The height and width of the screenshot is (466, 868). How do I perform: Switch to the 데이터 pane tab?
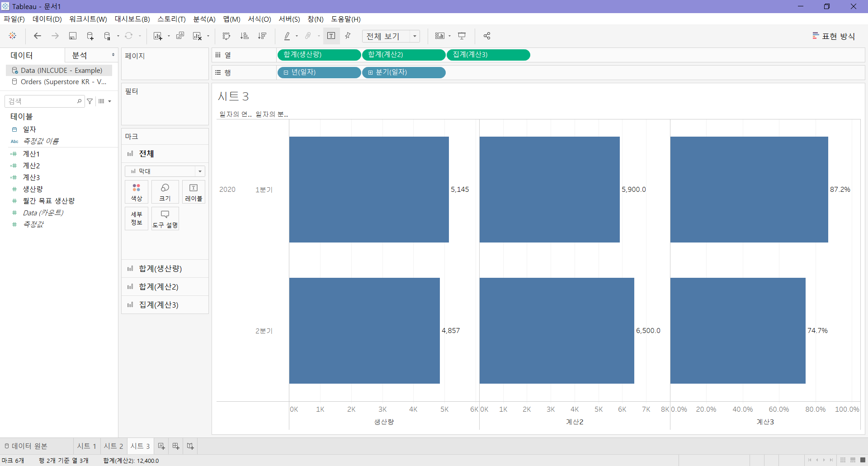click(22, 55)
